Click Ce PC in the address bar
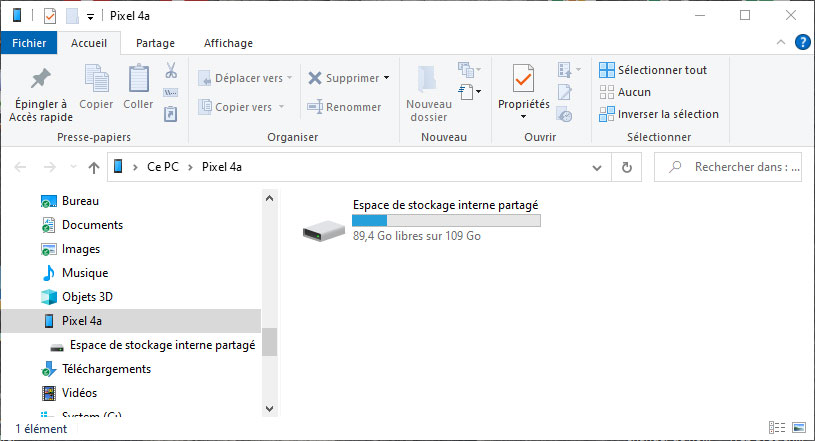815x441 pixels. tap(163, 167)
